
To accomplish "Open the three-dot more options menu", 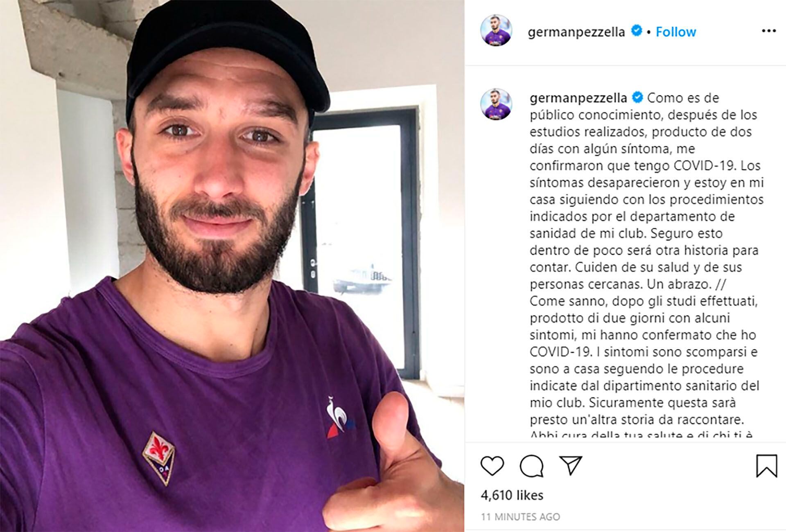I will coord(768,31).
